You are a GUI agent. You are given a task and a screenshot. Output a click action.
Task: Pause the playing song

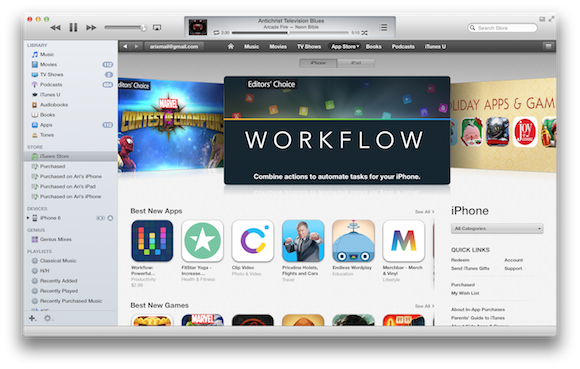coord(73,27)
